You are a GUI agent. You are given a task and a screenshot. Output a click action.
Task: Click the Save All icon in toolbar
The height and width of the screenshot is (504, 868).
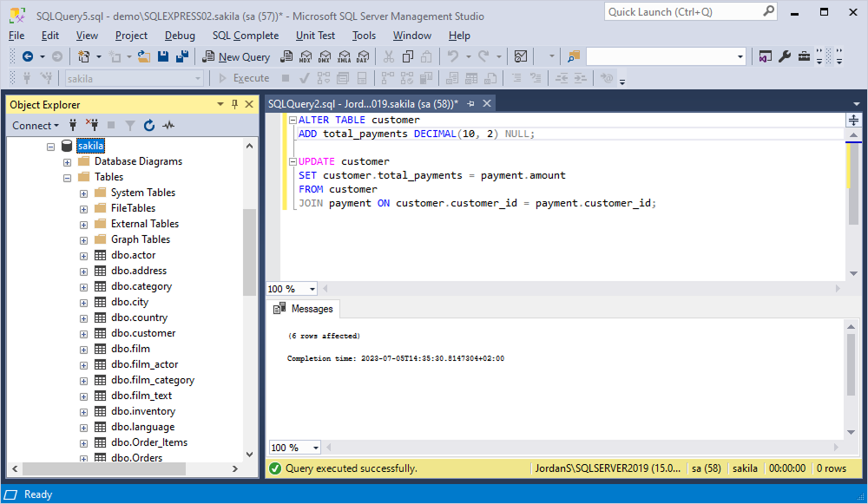click(182, 56)
